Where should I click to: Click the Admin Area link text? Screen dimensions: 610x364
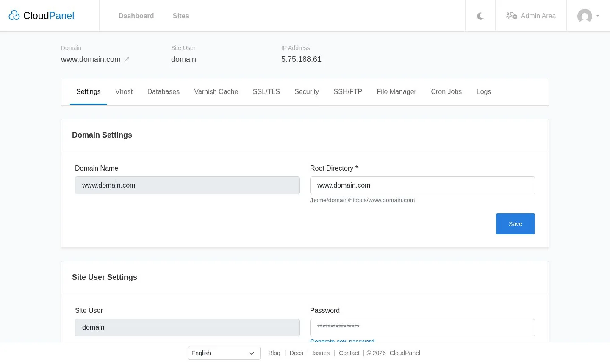click(x=538, y=16)
